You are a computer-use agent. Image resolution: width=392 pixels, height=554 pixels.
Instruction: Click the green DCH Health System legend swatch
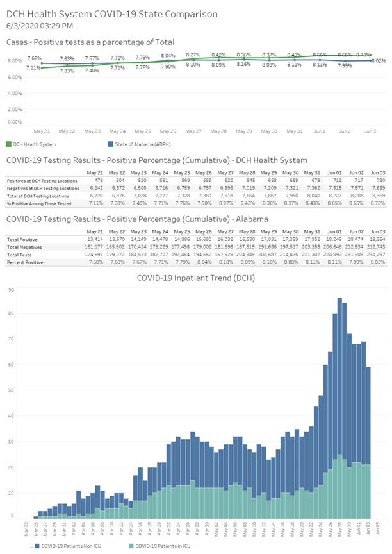coord(9,144)
